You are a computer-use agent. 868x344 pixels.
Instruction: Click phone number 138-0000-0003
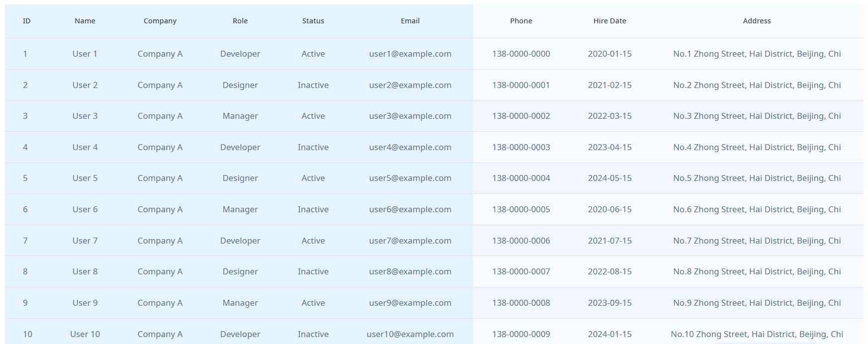point(521,147)
